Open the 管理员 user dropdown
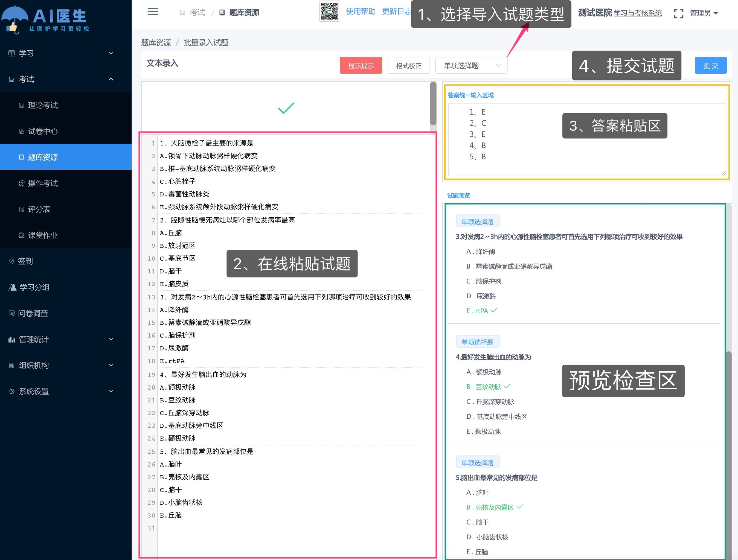Screen dimensions: 738x560 704,13
